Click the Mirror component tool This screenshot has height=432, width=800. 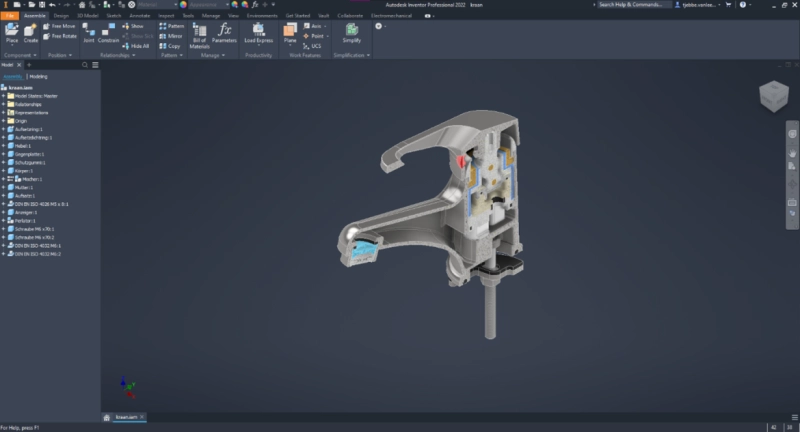tap(171, 36)
